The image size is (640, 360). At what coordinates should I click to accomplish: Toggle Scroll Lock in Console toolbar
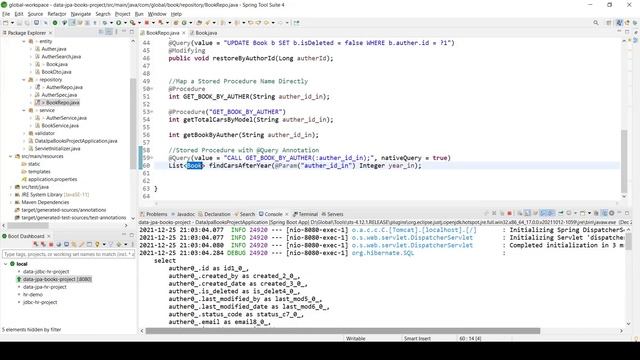(527, 213)
